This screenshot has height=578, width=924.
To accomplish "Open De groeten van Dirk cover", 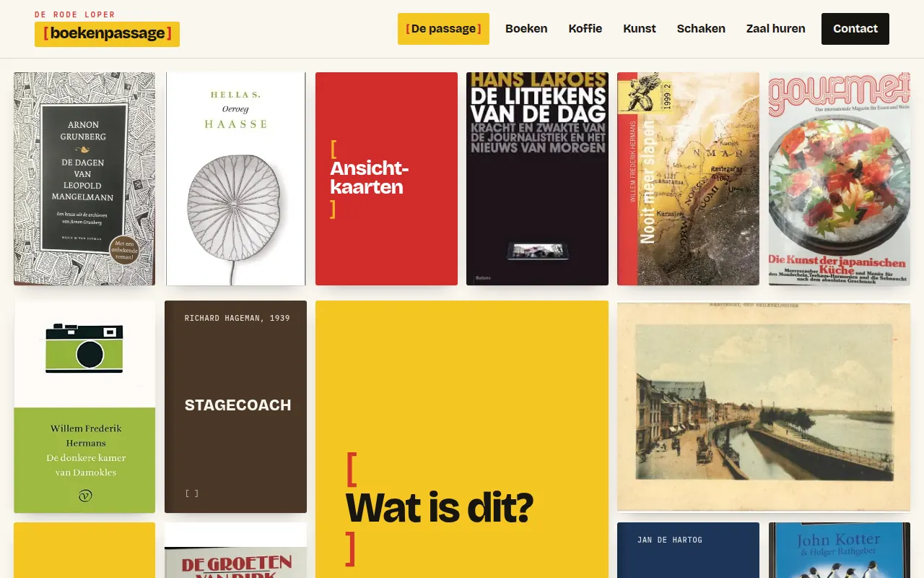I will click(235, 550).
